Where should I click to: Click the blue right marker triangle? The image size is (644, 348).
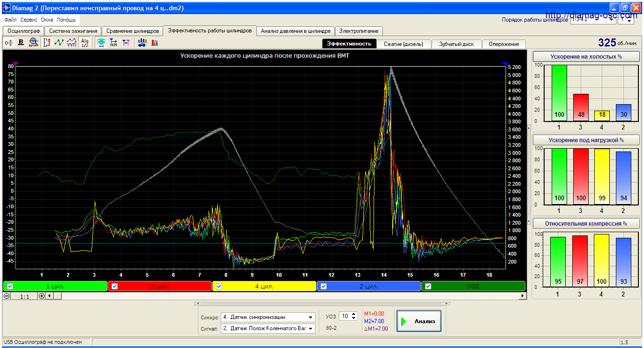[x=505, y=63]
